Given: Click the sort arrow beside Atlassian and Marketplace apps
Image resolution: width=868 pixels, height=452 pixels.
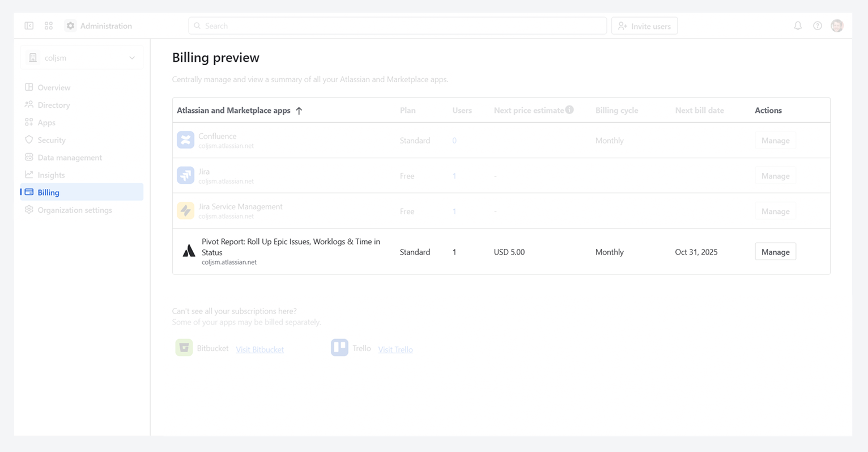Looking at the screenshot, I should (299, 111).
